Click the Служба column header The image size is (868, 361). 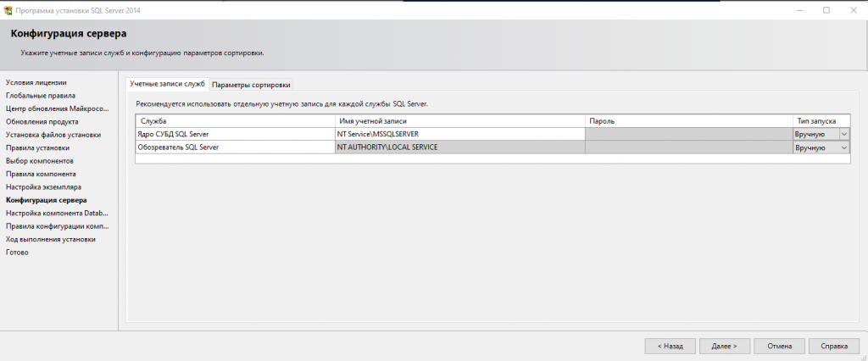coord(235,120)
